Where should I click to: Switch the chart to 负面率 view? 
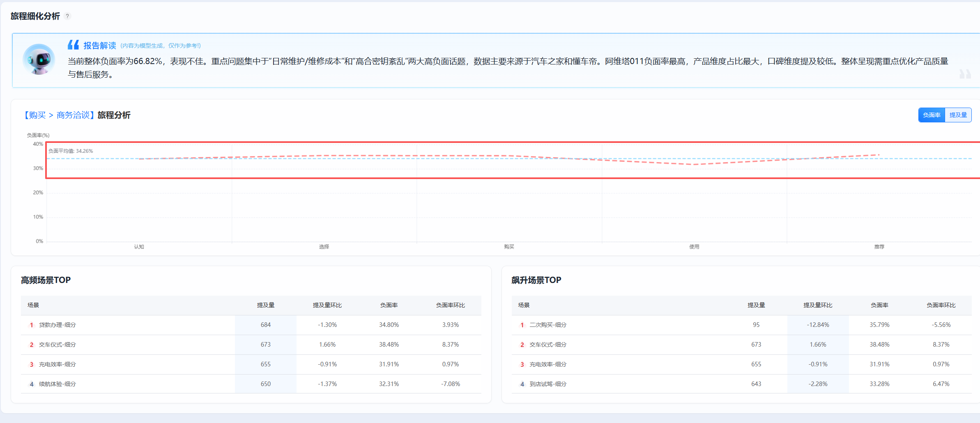(932, 115)
